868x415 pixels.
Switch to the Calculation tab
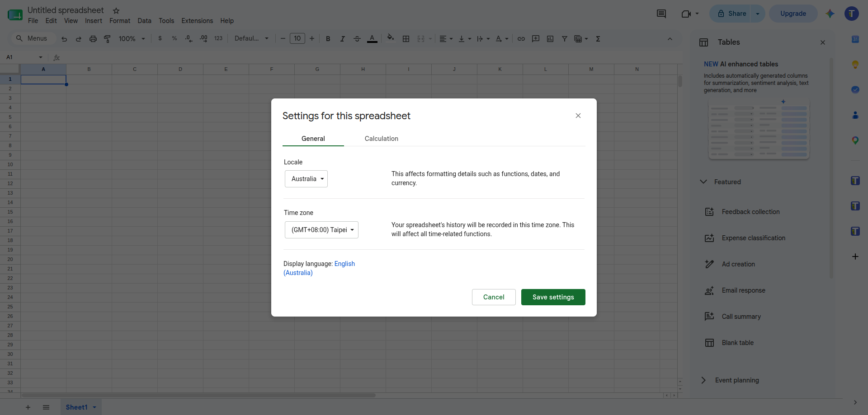click(382, 139)
